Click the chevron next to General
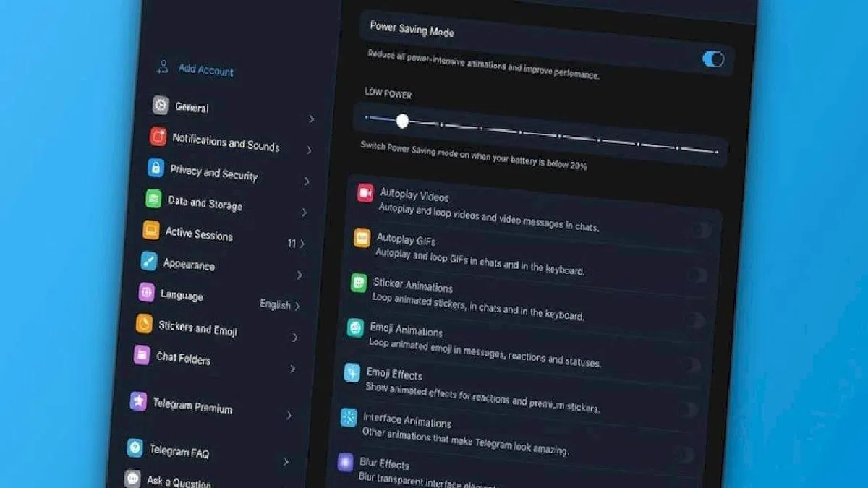Image resolution: width=868 pixels, height=488 pixels. coord(311,119)
